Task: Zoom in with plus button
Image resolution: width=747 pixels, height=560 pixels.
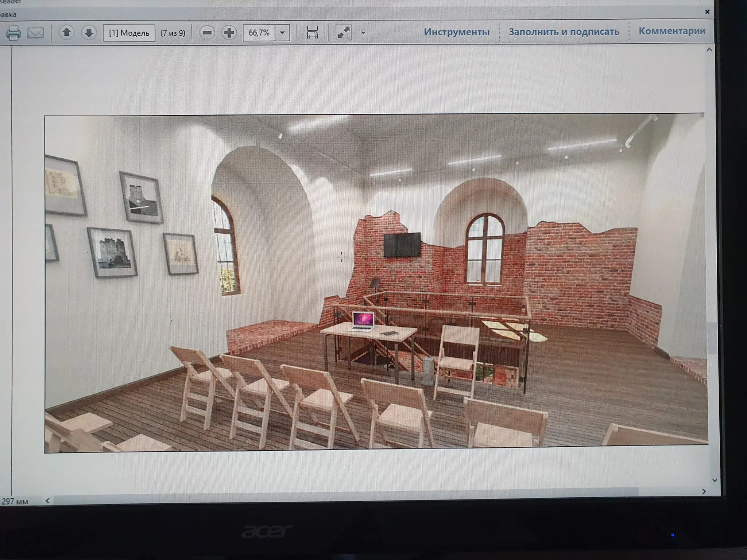Action: click(x=229, y=33)
